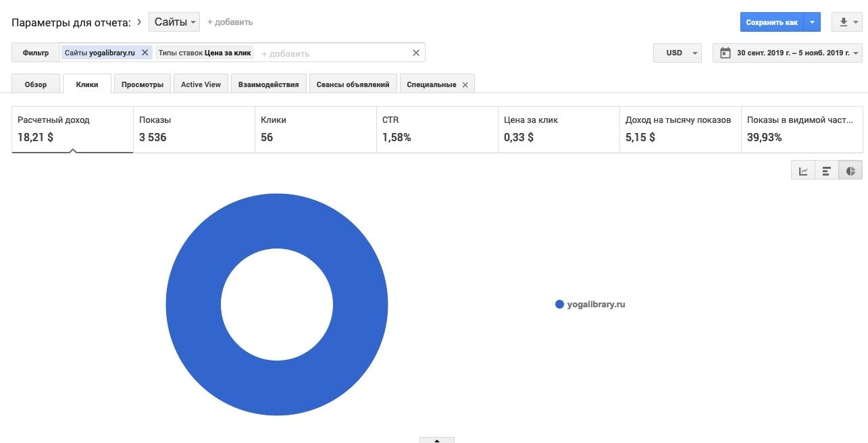Click the yogalibrary.ru legend color dot
The width and height of the screenshot is (868, 443).
click(x=559, y=305)
